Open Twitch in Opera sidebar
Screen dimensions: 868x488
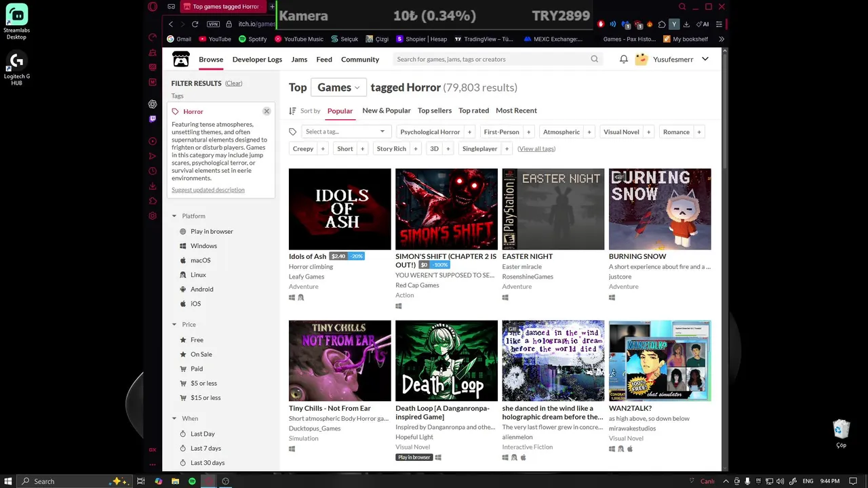[153, 119]
